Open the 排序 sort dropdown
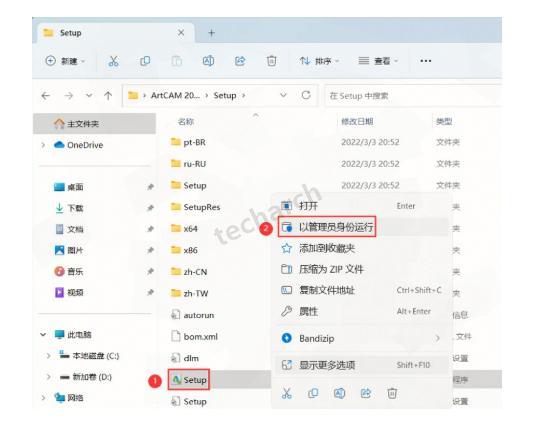The width and height of the screenshot is (535, 426). click(x=319, y=61)
